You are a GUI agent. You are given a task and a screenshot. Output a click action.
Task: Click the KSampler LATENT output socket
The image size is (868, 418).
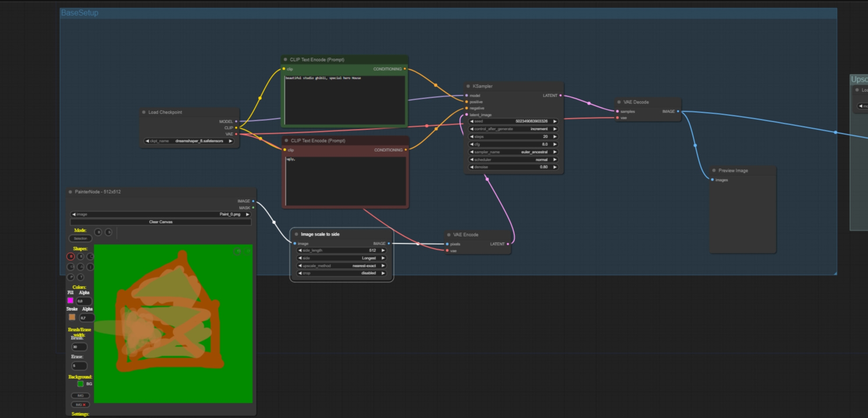(x=560, y=96)
